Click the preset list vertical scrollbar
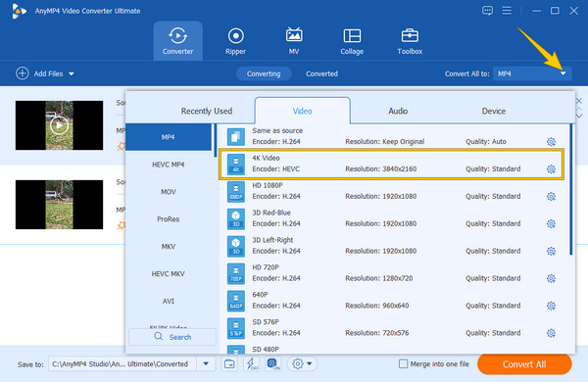Screen dimensions: 588x382 click(570, 189)
